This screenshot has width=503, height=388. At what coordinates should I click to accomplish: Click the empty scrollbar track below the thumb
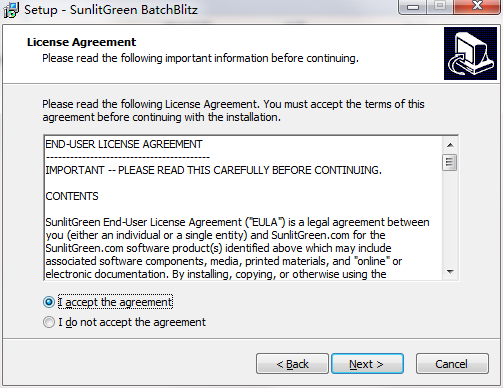click(450, 217)
